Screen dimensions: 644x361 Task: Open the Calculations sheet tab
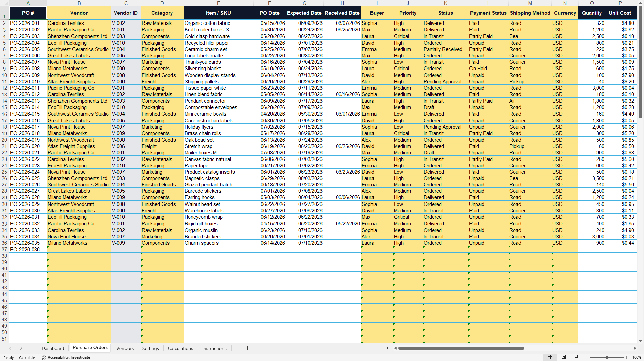181,348
